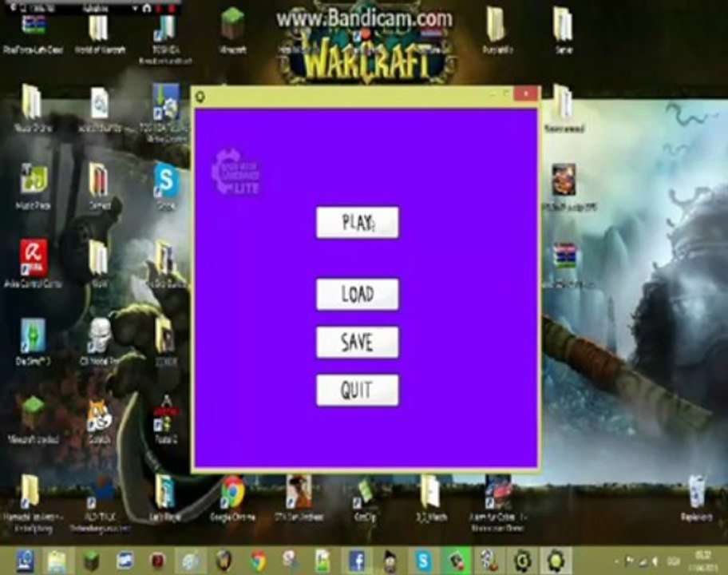Click the volume speaker icon in system tray

pyautogui.click(x=655, y=562)
